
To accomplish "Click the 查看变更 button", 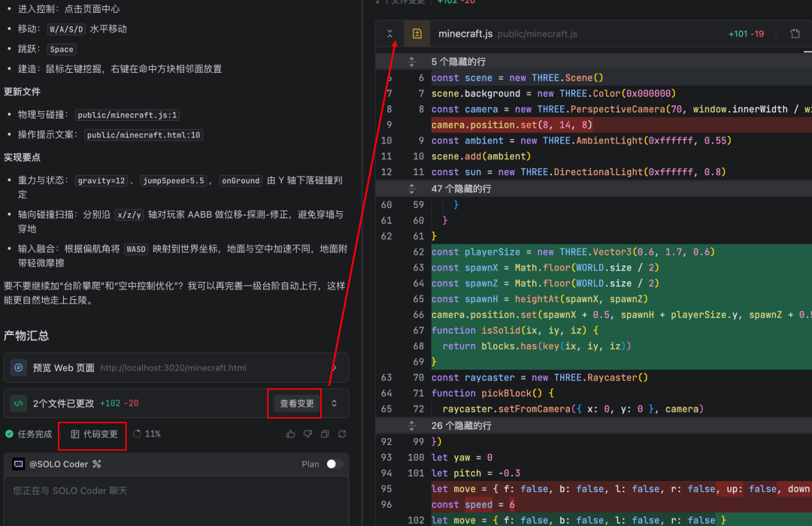I will [297, 404].
